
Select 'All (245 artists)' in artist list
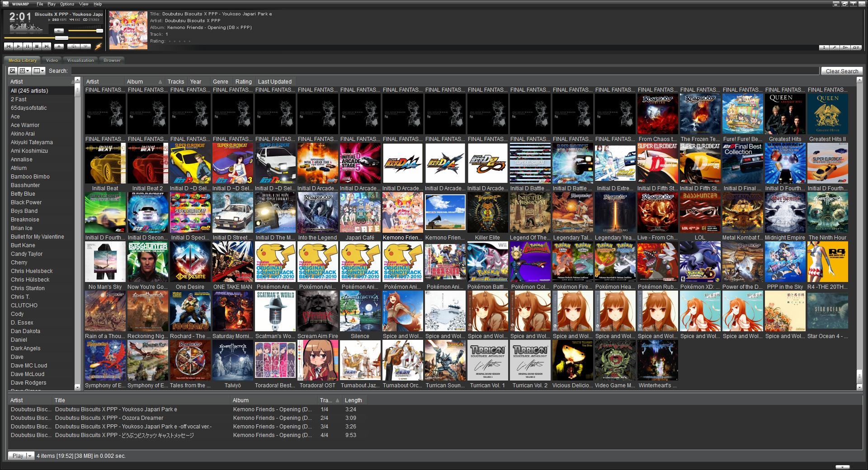(x=42, y=90)
